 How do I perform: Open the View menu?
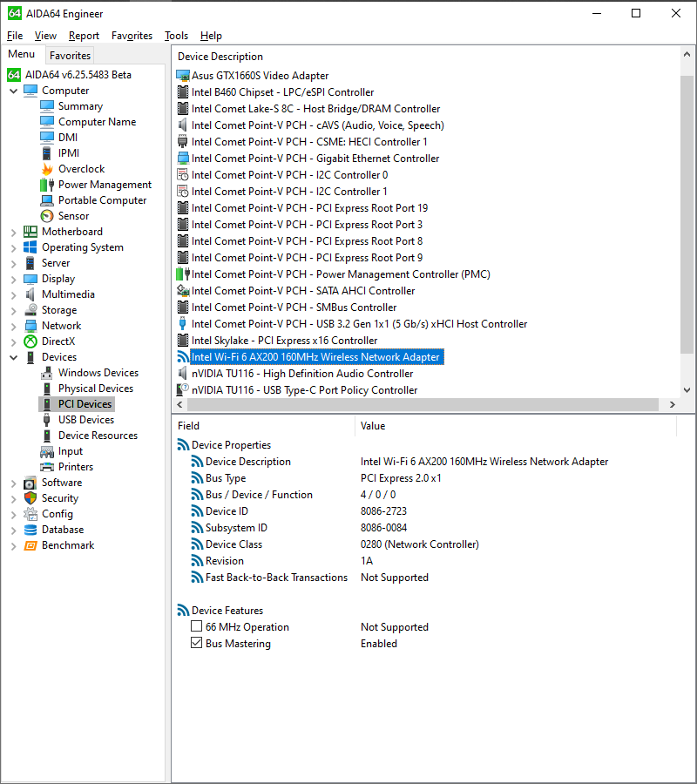pyautogui.click(x=45, y=36)
